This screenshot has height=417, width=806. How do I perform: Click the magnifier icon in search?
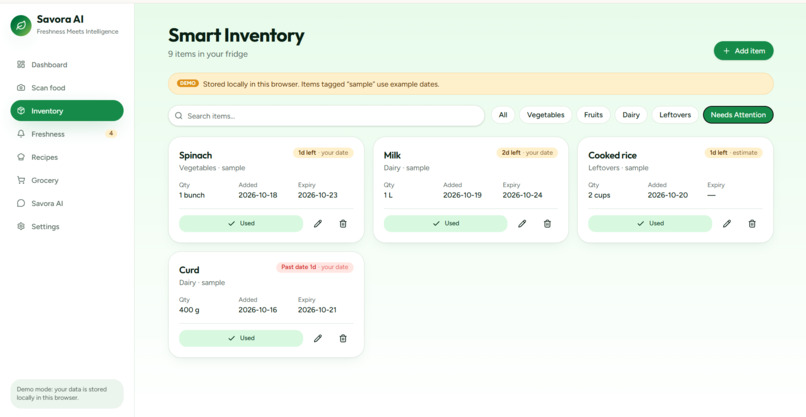pyautogui.click(x=179, y=116)
